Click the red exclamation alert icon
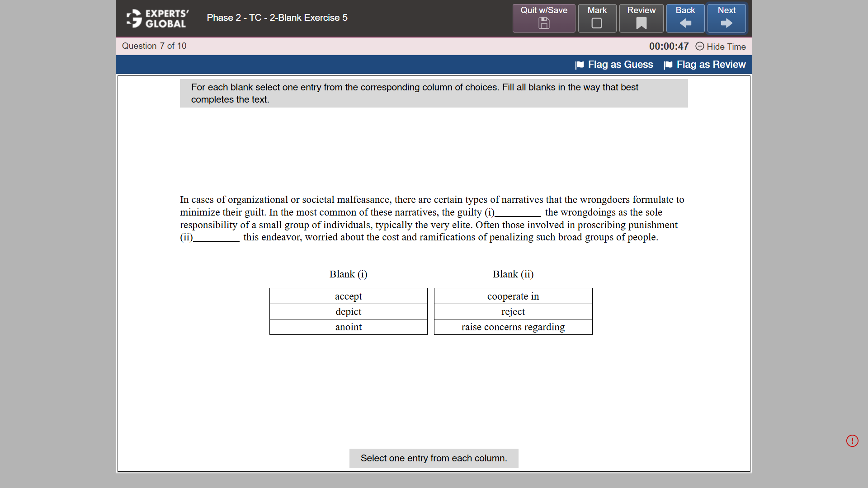 [853, 441]
